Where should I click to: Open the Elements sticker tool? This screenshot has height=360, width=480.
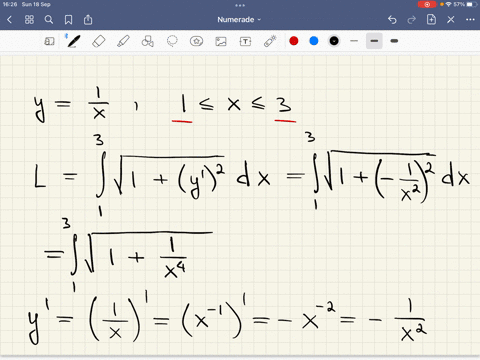tap(196, 41)
